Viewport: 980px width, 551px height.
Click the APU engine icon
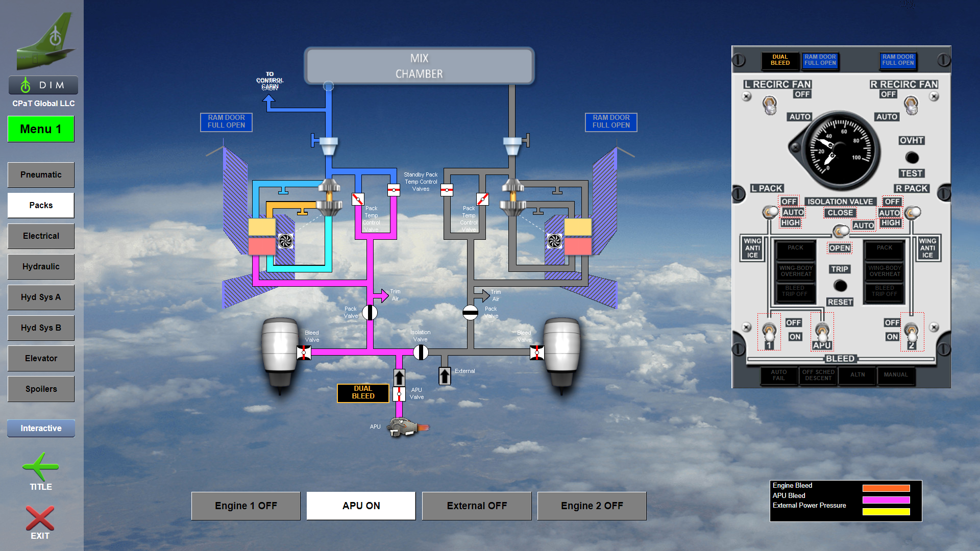click(x=407, y=428)
